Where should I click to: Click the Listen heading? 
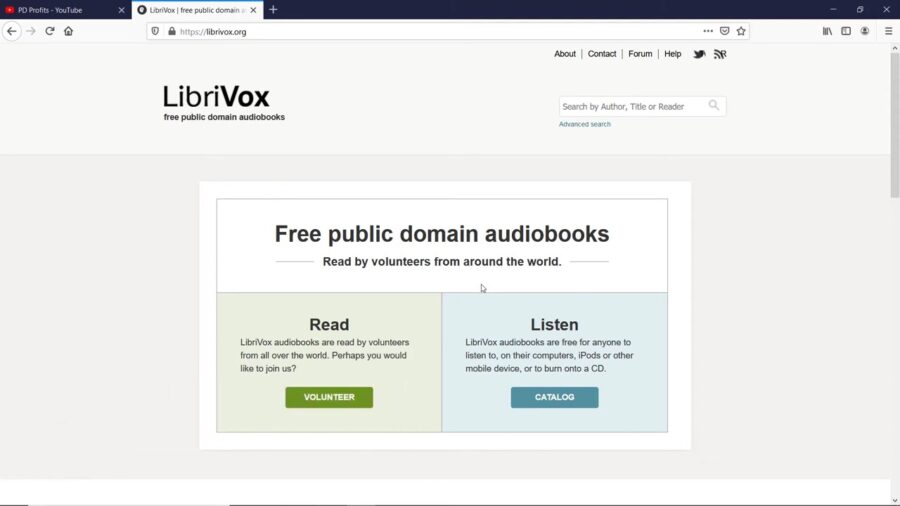(x=554, y=324)
